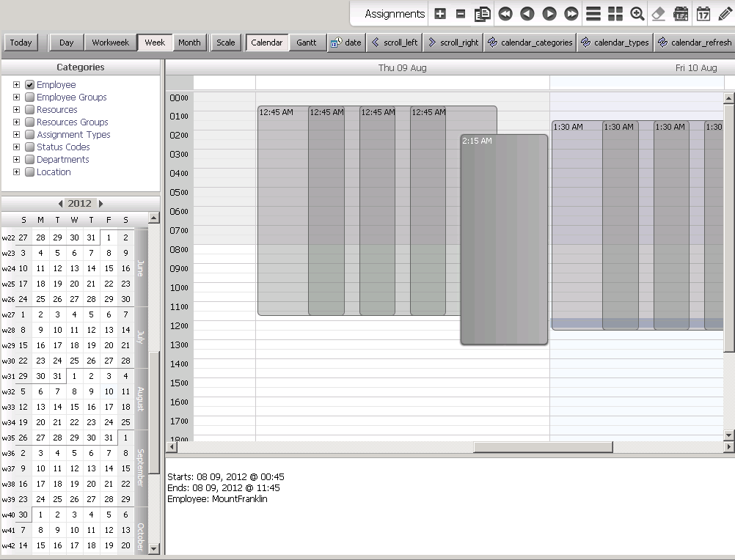The image size is (735, 560).
Task: Switch to the Gantt view tab
Action: (307, 43)
